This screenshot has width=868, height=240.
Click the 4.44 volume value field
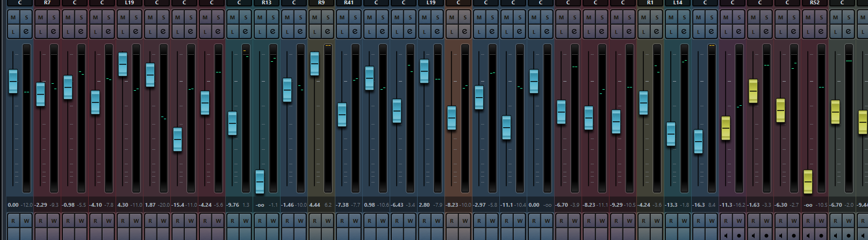(x=315, y=205)
